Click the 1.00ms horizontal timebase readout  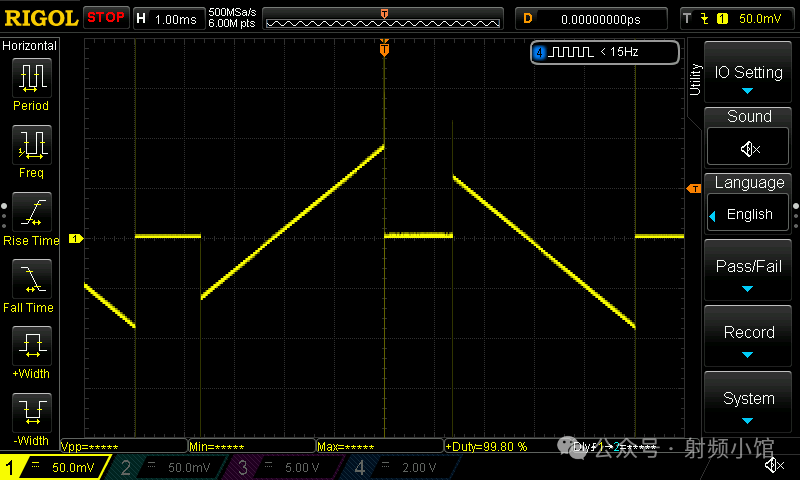pyautogui.click(x=176, y=18)
